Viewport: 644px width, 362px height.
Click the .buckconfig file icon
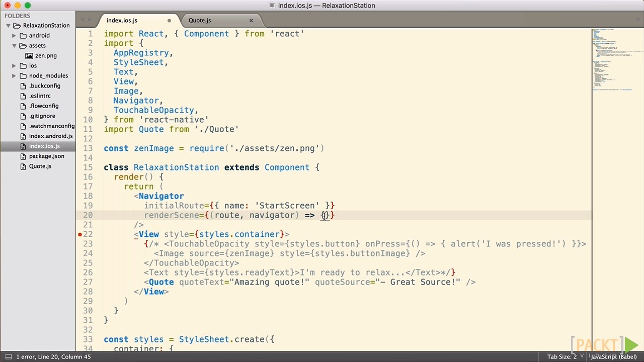pyautogui.click(x=23, y=86)
